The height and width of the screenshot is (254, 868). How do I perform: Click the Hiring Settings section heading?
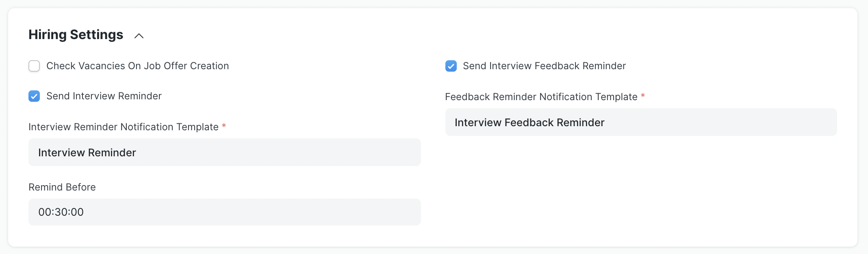(x=76, y=35)
